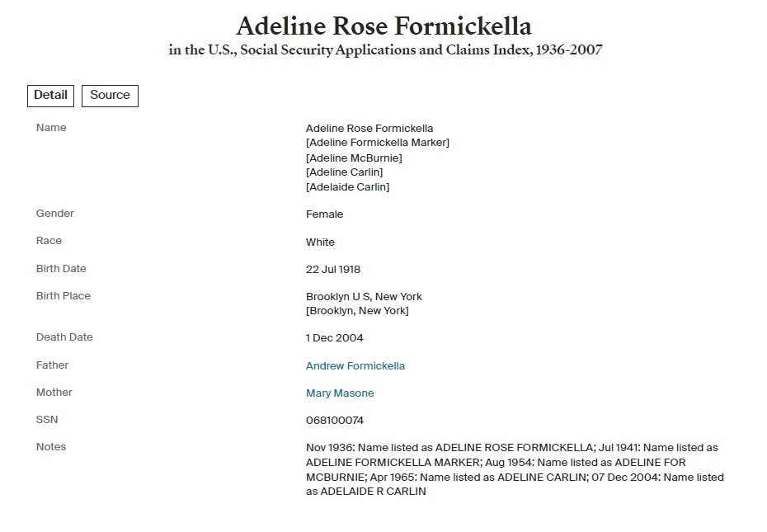Screen dimensions: 767x532
Task: Click the Adeline Rose Formickella page title
Action: point(383,25)
